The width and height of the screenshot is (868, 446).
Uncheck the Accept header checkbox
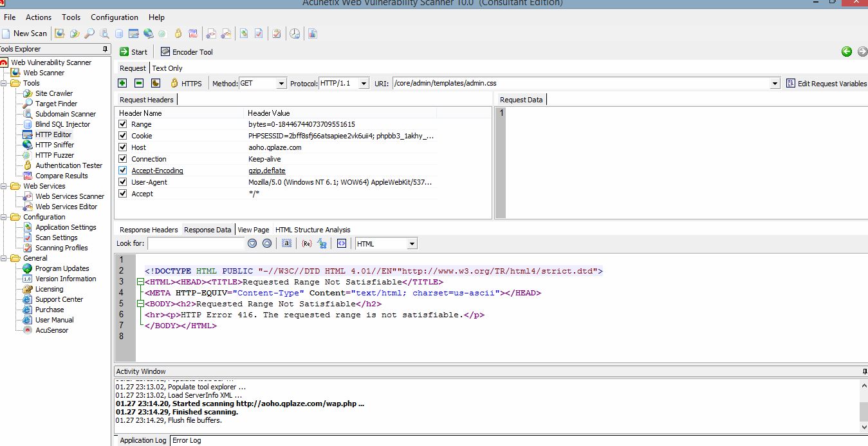pyautogui.click(x=123, y=194)
